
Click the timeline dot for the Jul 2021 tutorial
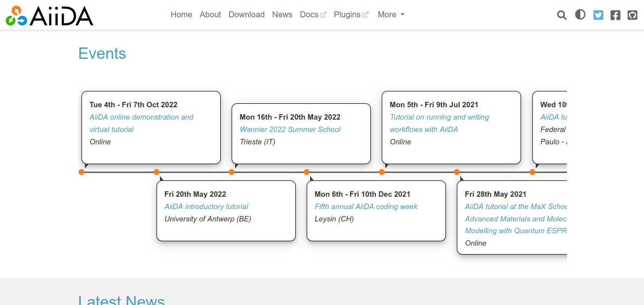(x=382, y=172)
